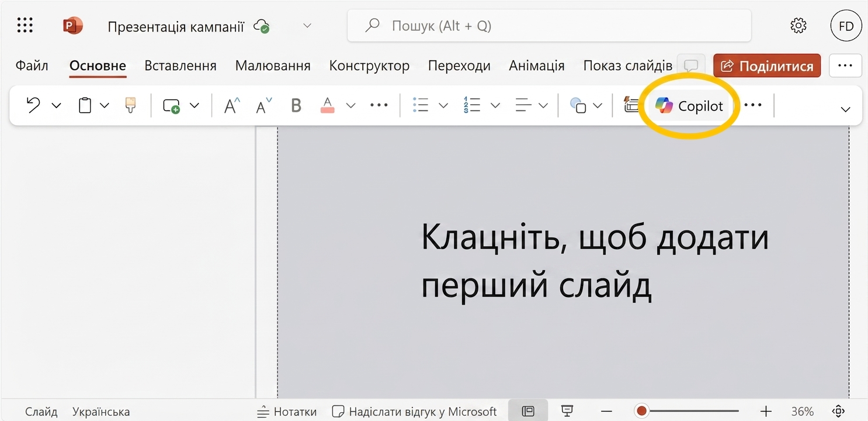Switch to Вставлення tab
This screenshot has height=421, width=868.
180,65
